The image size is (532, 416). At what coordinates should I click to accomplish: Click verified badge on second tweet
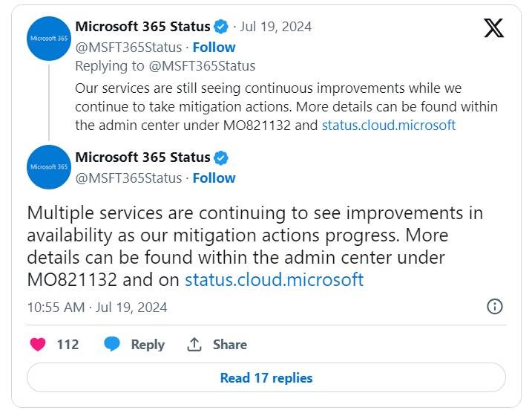click(221, 157)
